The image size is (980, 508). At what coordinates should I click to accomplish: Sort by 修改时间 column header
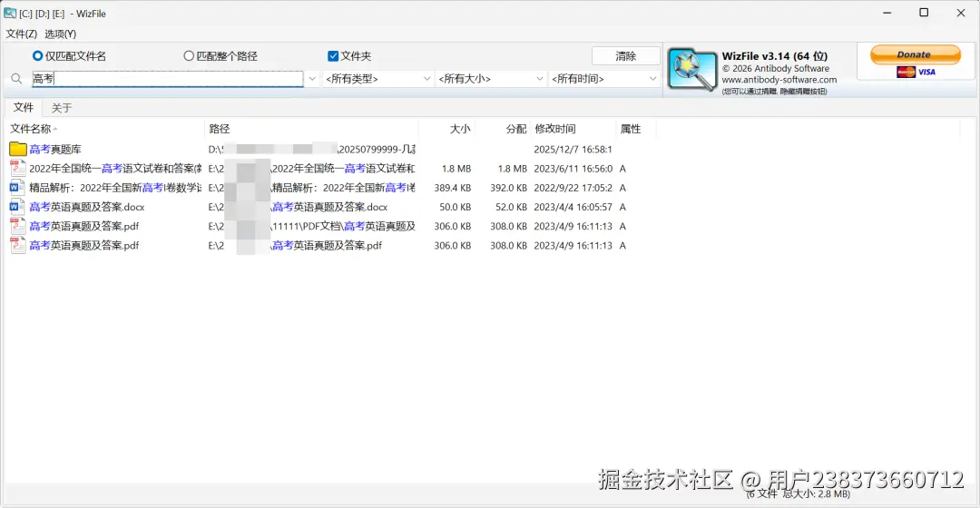573,129
